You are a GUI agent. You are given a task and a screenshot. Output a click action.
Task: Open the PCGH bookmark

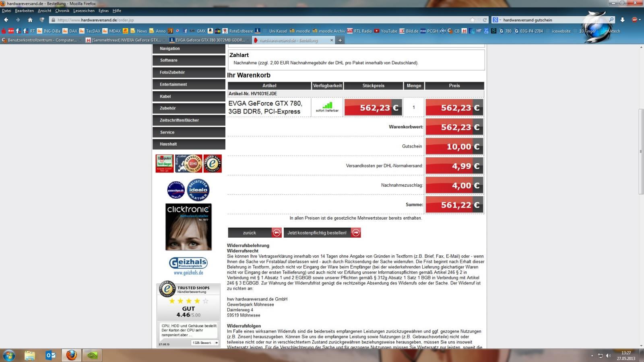(429, 31)
